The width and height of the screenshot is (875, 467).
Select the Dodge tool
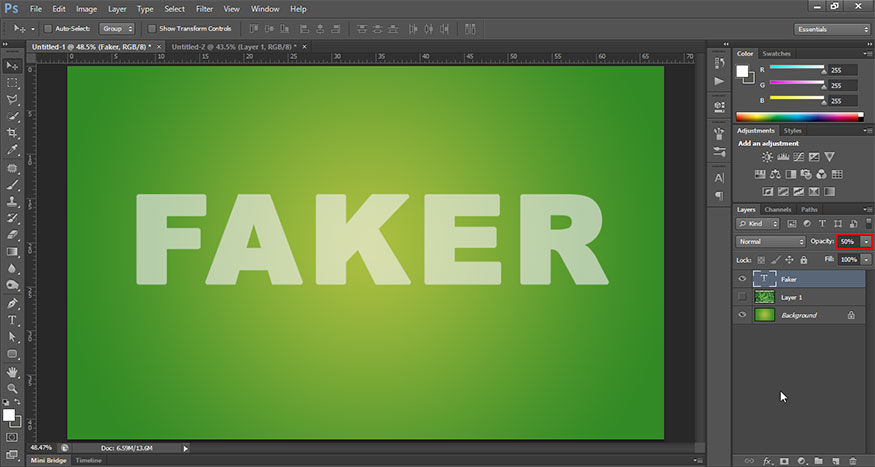[12, 285]
